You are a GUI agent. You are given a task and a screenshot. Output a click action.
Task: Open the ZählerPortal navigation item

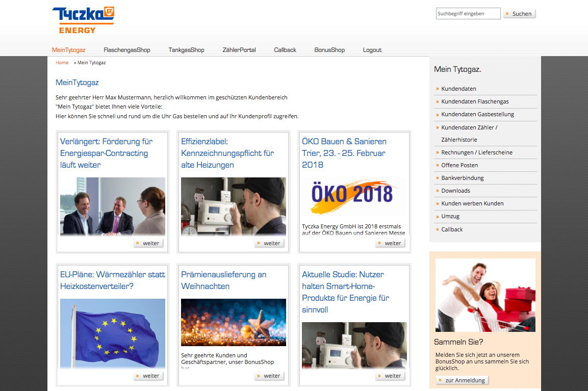click(x=239, y=50)
